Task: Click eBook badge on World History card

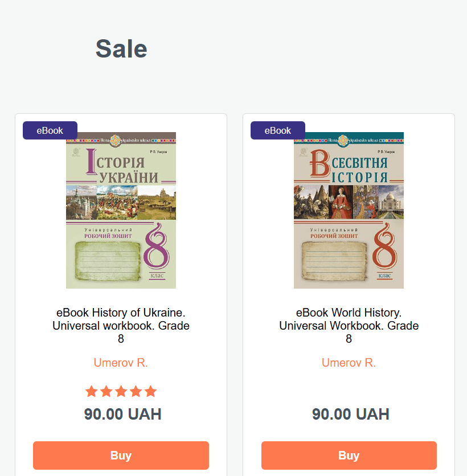Action: (278, 130)
